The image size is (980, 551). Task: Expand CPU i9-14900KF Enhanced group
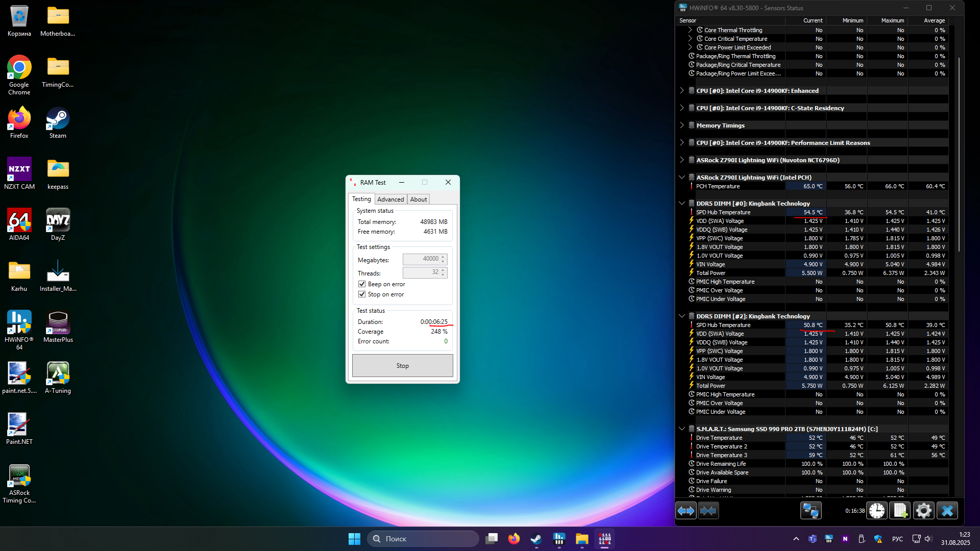[682, 91]
